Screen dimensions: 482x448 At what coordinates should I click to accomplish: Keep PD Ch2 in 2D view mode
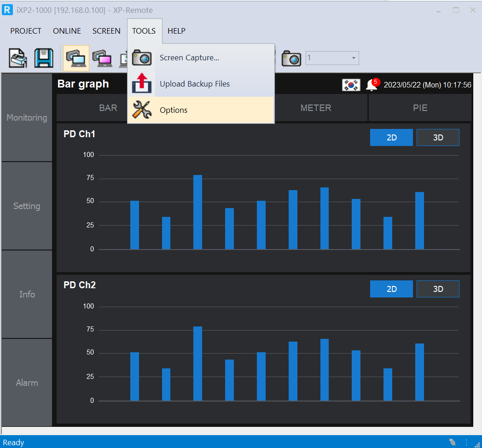click(x=391, y=289)
